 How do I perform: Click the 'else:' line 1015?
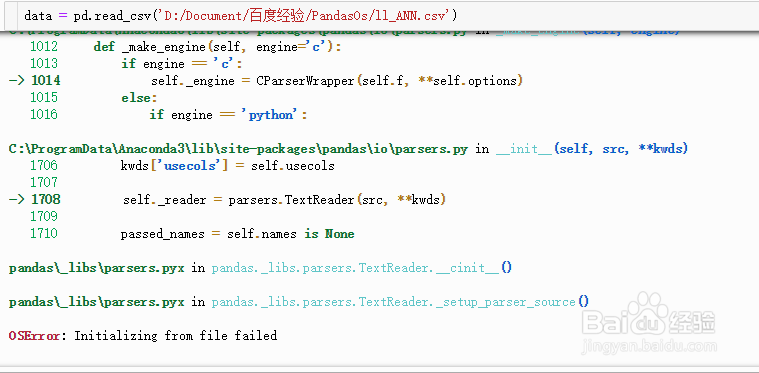[x=139, y=98]
